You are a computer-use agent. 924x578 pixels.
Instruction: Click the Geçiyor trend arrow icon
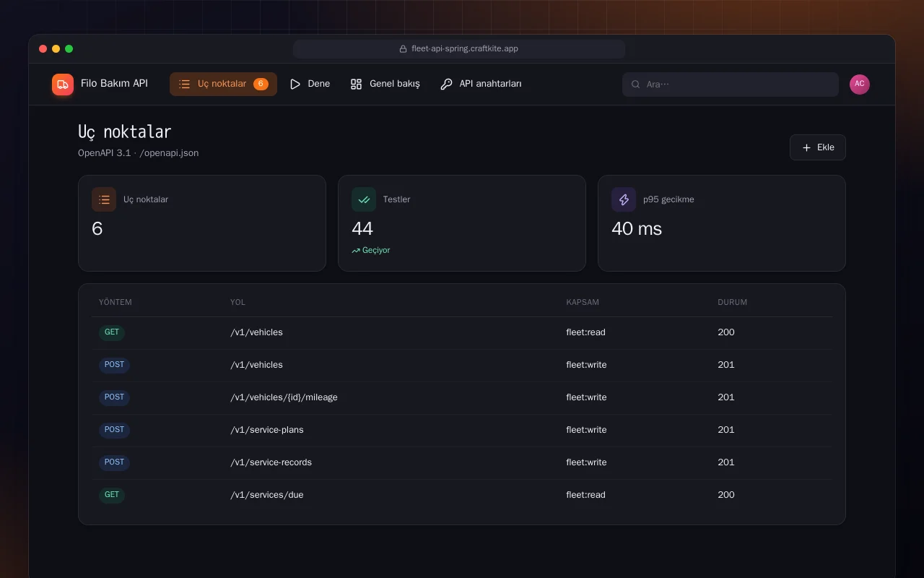356,251
